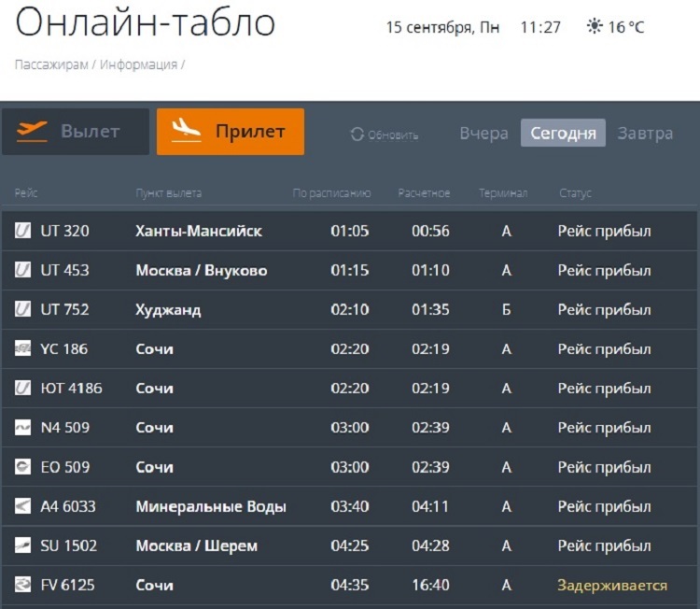
Task: Select the Сегодня day filter
Action: (563, 134)
